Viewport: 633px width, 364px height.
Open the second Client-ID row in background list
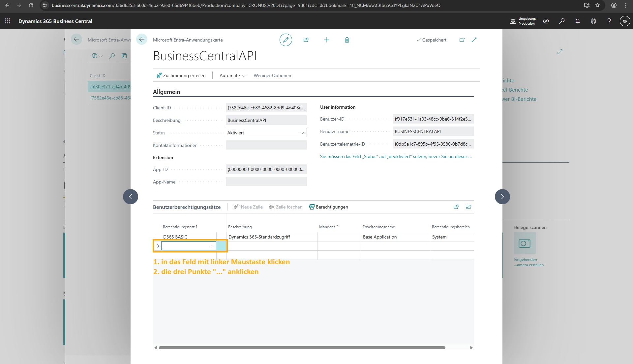point(110,98)
